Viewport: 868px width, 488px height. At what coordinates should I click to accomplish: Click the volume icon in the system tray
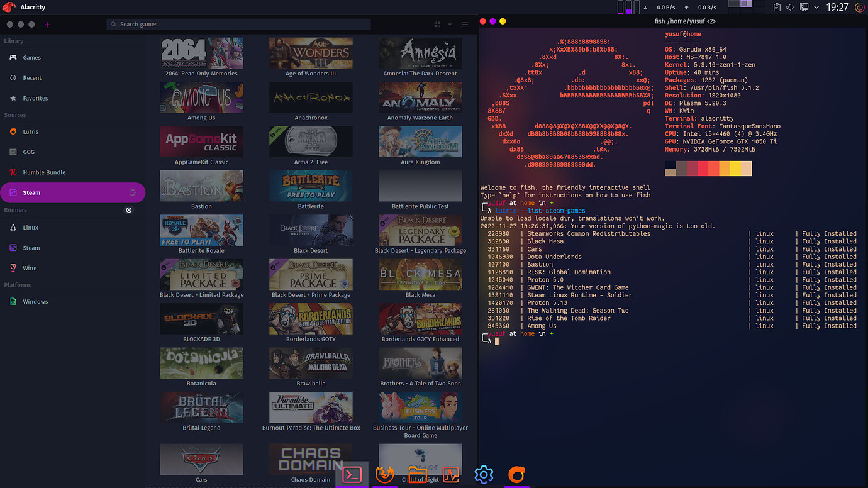pyautogui.click(x=790, y=8)
